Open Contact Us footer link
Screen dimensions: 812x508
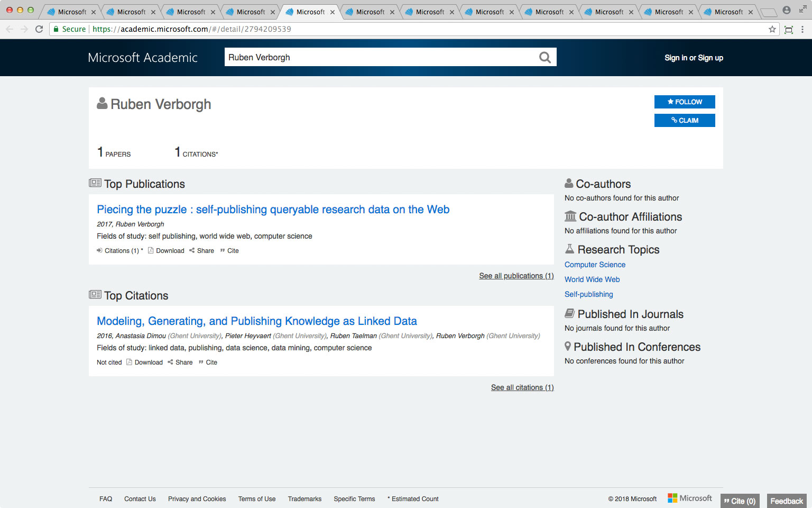pos(140,499)
